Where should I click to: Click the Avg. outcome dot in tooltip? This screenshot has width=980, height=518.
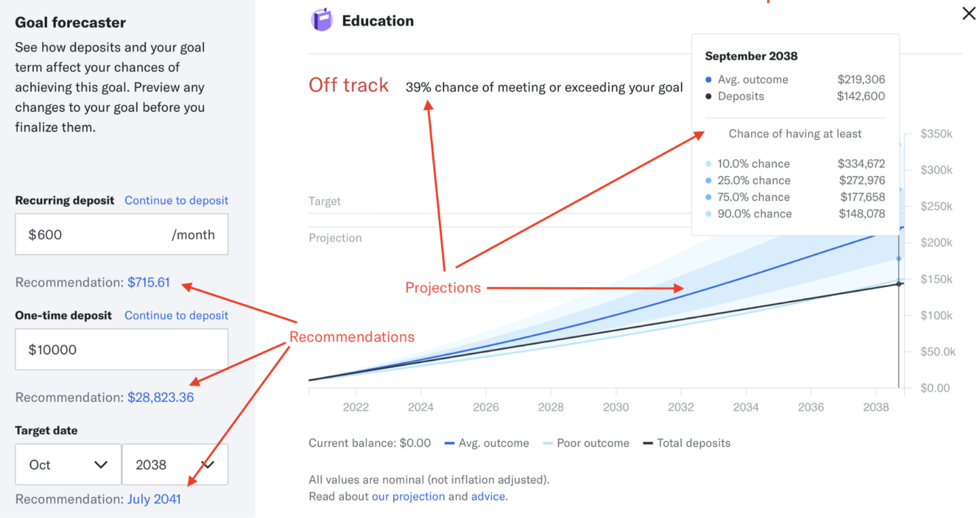pyautogui.click(x=708, y=80)
